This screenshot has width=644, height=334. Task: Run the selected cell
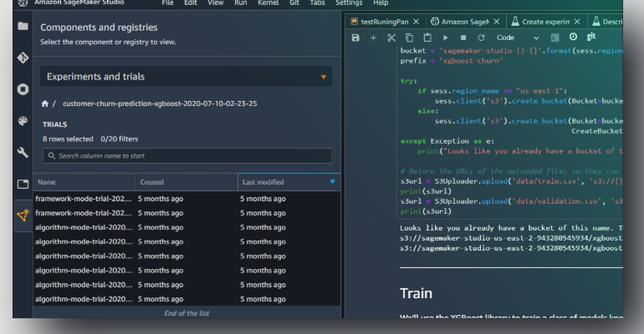pos(445,38)
